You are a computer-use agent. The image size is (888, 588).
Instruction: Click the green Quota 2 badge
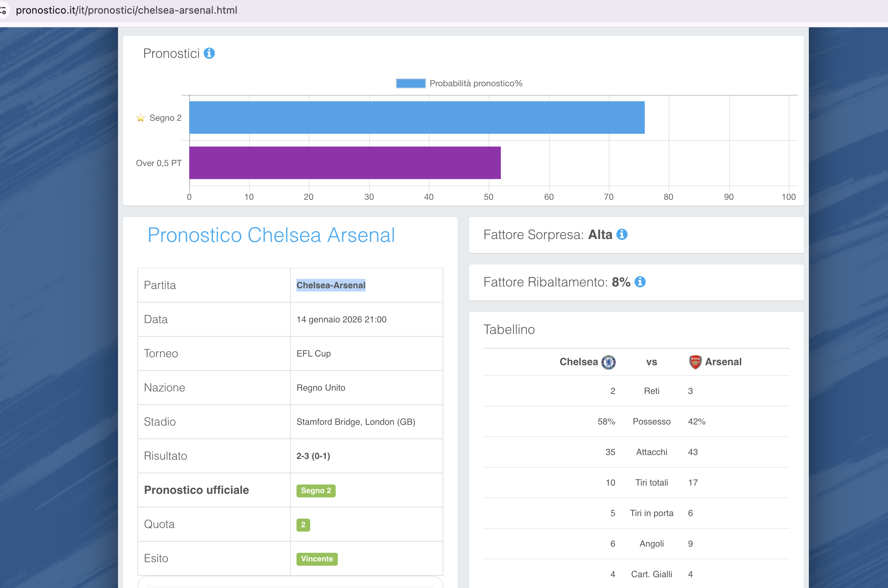pos(303,525)
